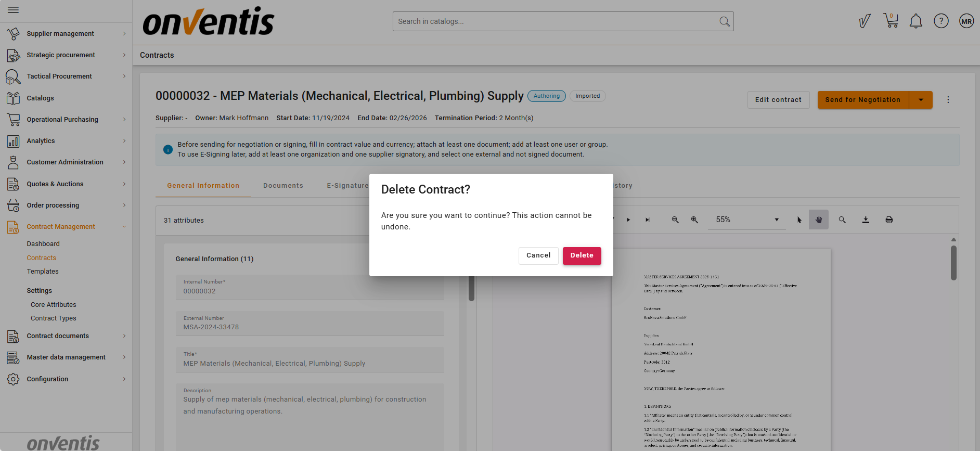Toggle the hamburger menu sidebar

click(14, 10)
